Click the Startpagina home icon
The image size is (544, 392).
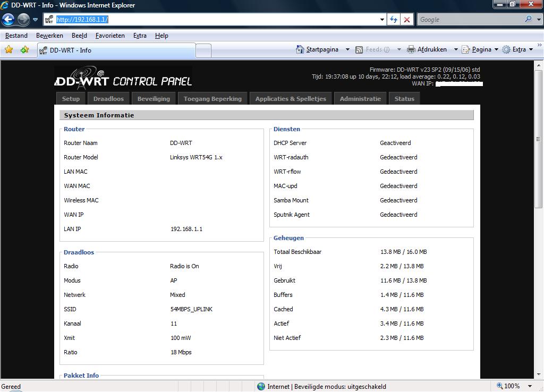coord(300,49)
